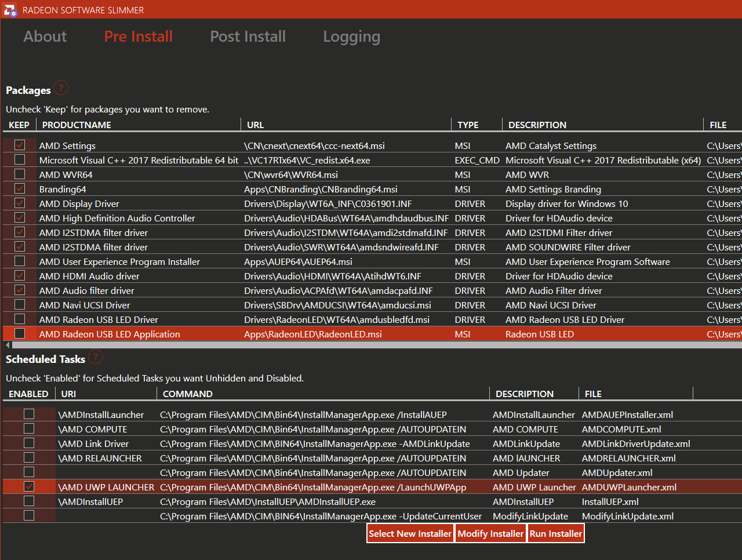Image resolution: width=742 pixels, height=560 pixels.
Task: Enable the ModifyLinkUpdate.xml scheduled task checkbox
Action: [x=29, y=515]
